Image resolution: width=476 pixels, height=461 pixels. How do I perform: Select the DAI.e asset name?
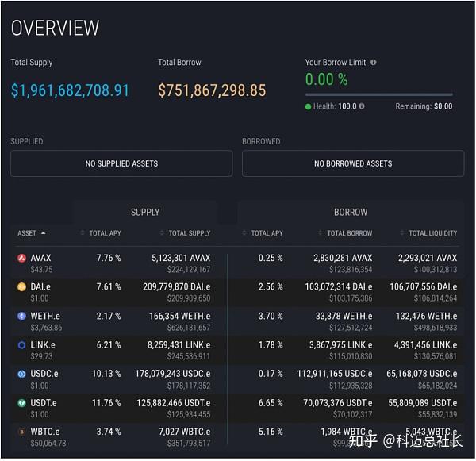click(x=40, y=287)
